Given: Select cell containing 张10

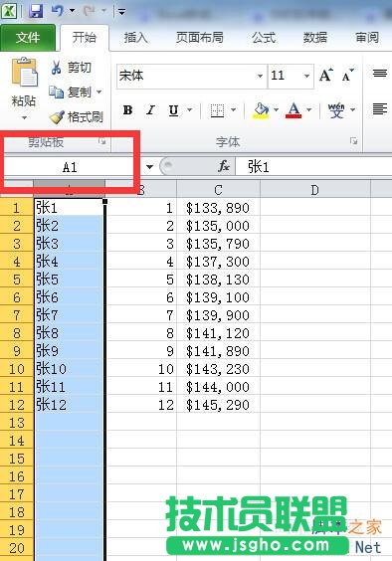Looking at the screenshot, I should click(x=70, y=369).
